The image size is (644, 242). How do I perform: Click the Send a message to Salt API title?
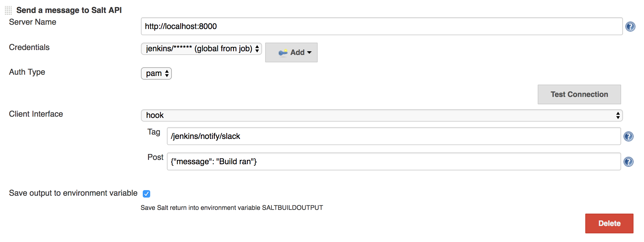coord(69,10)
